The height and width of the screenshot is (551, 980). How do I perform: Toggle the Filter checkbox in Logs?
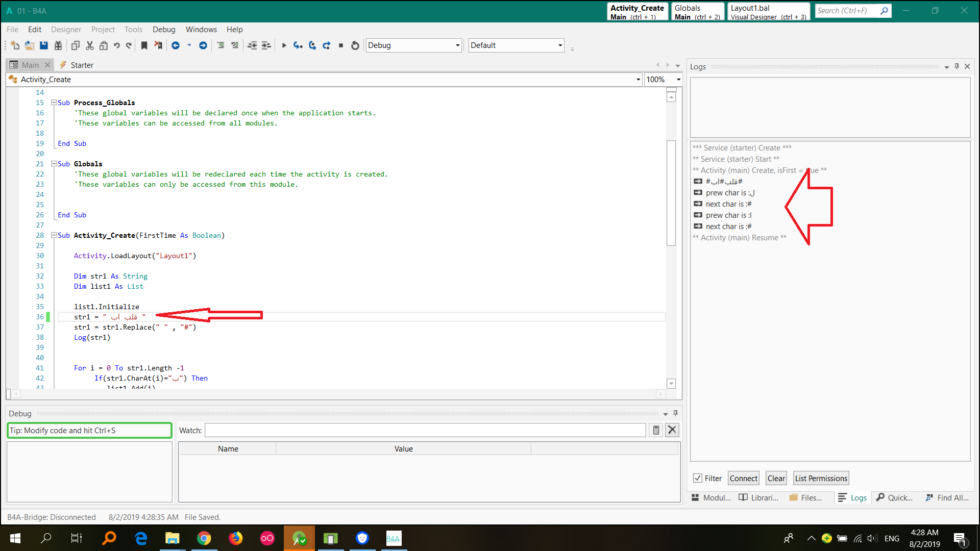pyautogui.click(x=697, y=478)
